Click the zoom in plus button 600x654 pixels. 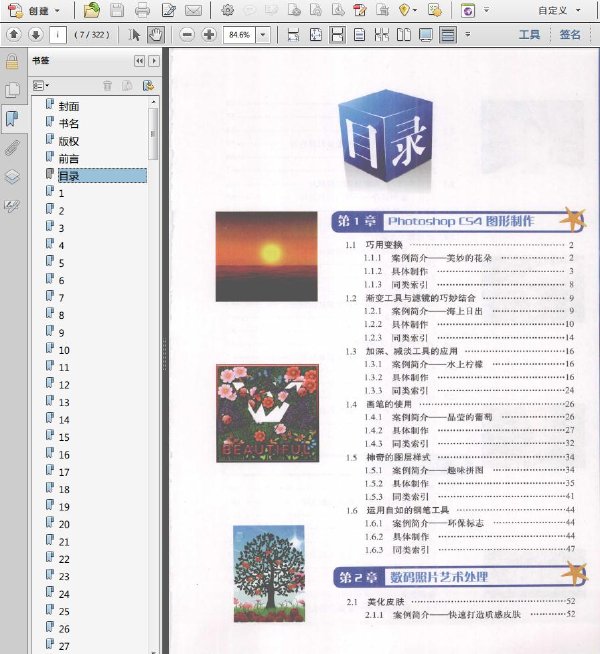point(209,35)
